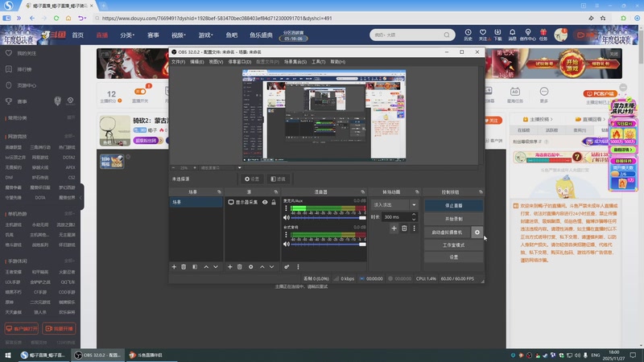Open OBS 编辑(E) menu
The width and height of the screenshot is (644, 362).
pos(196,62)
